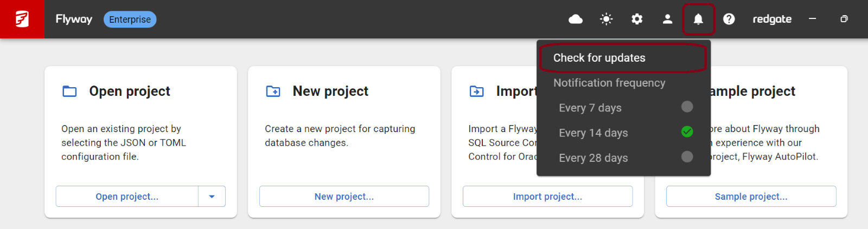Open the help question mark icon
The height and width of the screenshot is (229, 868).
[729, 19]
